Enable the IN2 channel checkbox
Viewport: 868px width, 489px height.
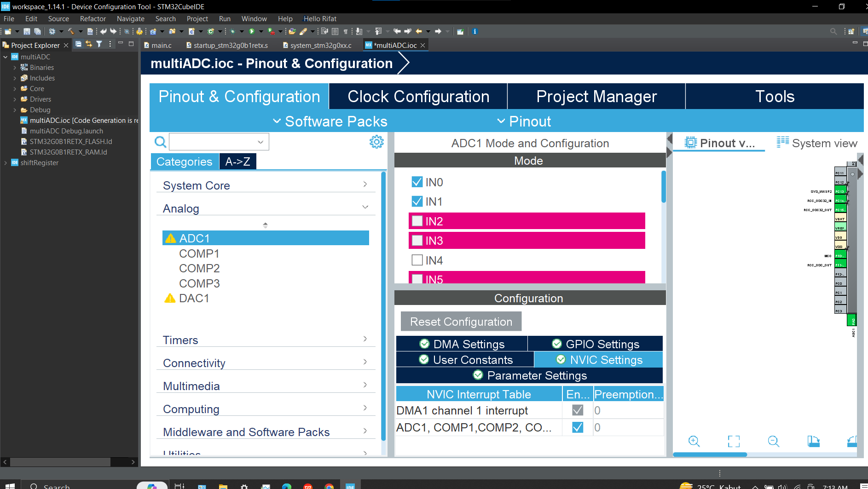click(x=417, y=221)
